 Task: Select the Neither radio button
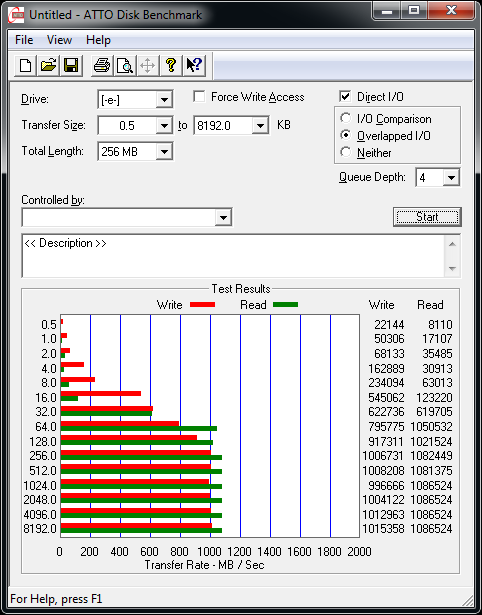click(346, 152)
